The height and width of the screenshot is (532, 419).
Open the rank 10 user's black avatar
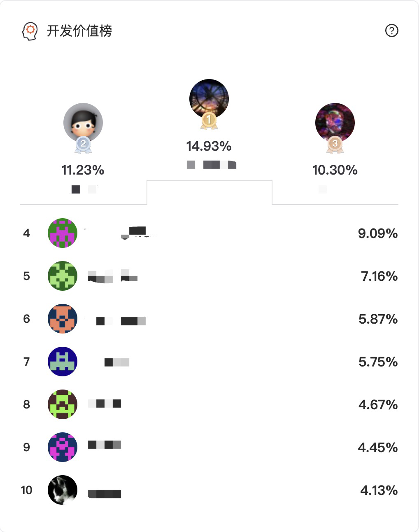click(x=63, y=490)
